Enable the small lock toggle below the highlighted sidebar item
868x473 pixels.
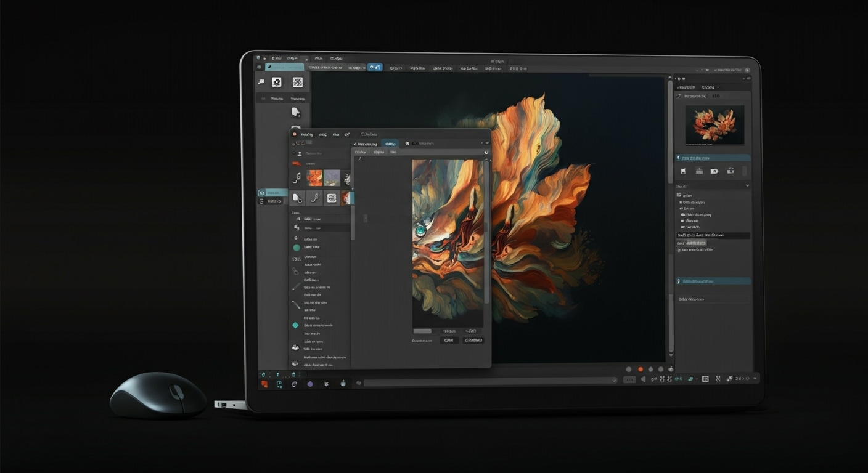(269, 201)
